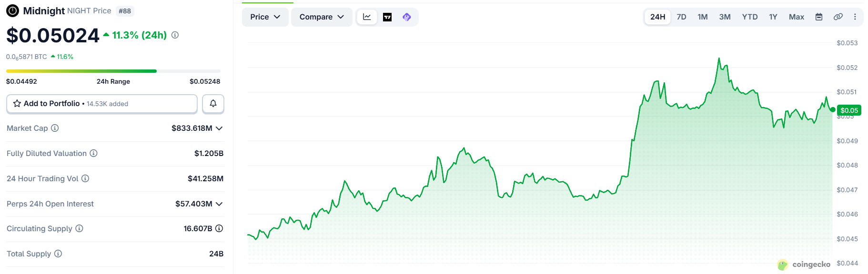Click the price alert bell icon
The width and height of the screenshot is (868, 274).
(213, 104)
